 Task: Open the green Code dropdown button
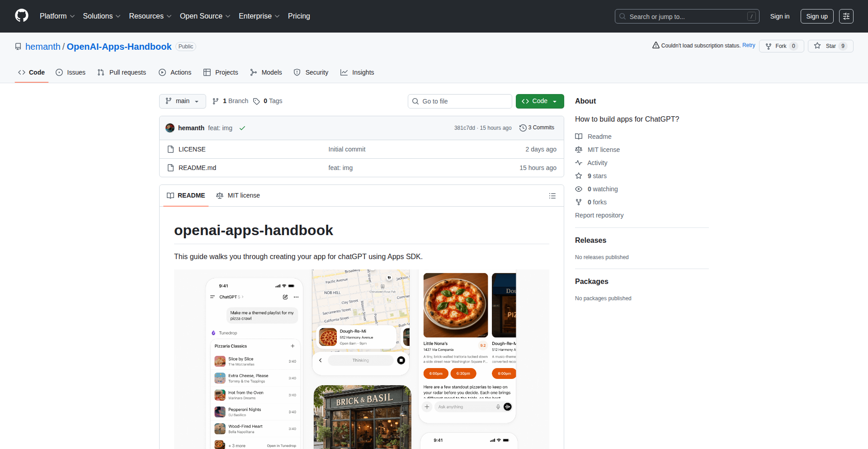point(540,101)
